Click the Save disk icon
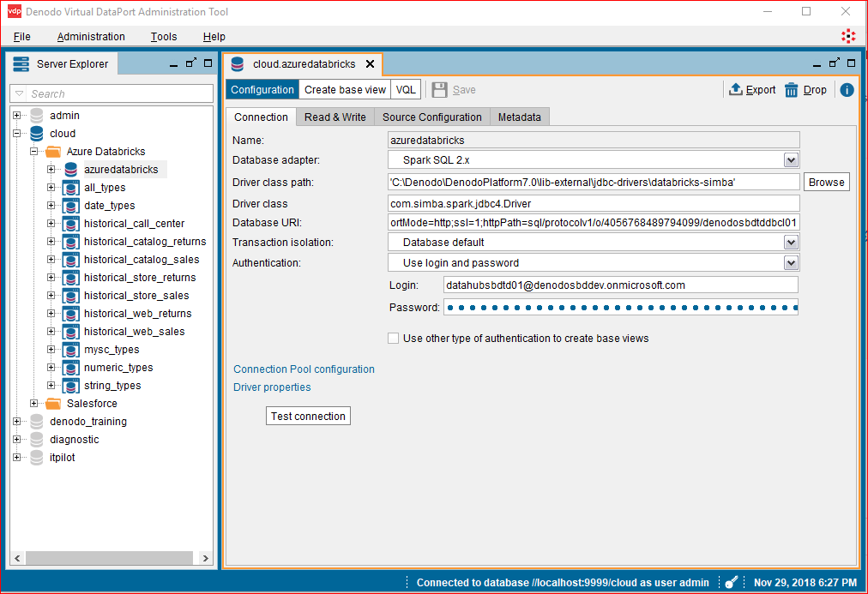Screen dimensions: 868x594 (x=439, y=90)
